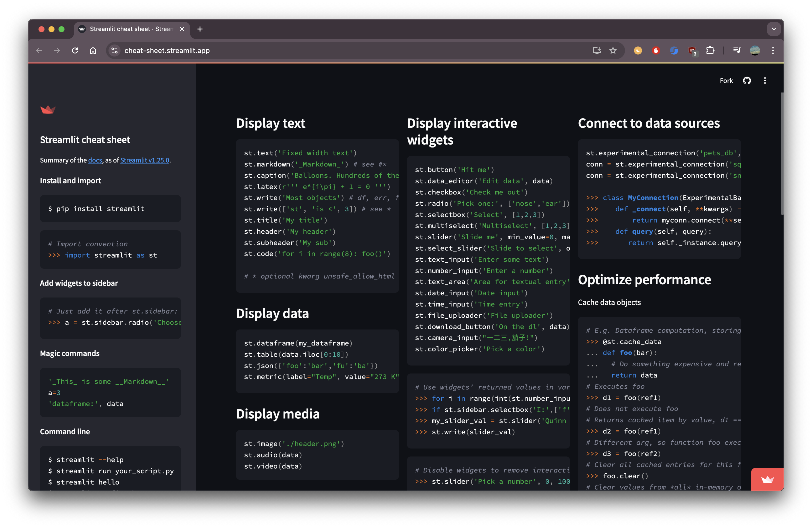This screenshot has width=812, height=528.
Task: View site information icon in address bar
Action: click(115, 50)
